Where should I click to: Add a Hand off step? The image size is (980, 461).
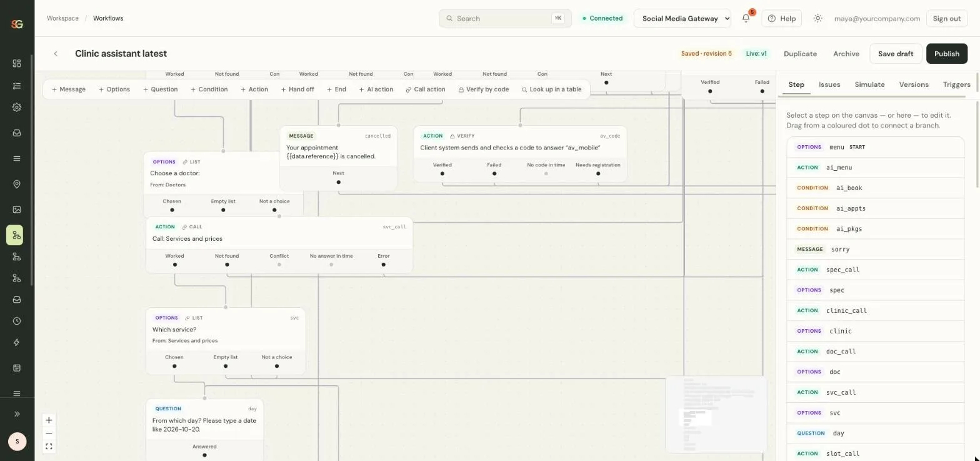297,89
